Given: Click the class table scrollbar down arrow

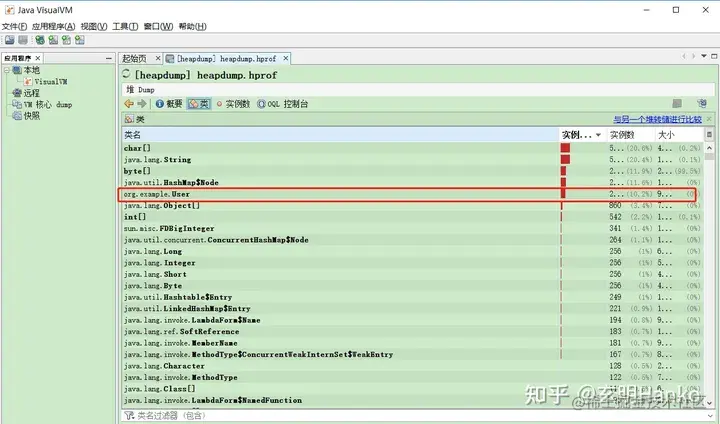Looking at the screenshot, I should [709, 403].
